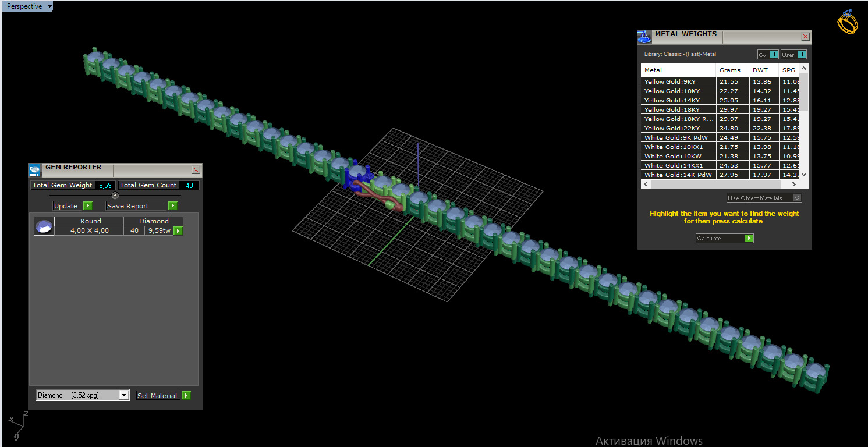The image size is (868, 447).
Task: Click the Total Gem Count value 40
Action: click(189, 185)
